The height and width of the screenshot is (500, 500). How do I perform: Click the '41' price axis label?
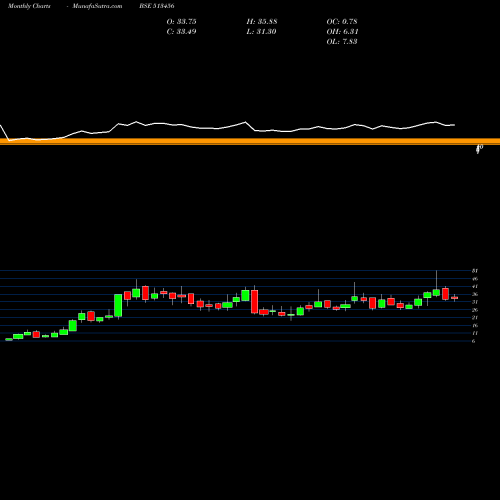[475, 286]
